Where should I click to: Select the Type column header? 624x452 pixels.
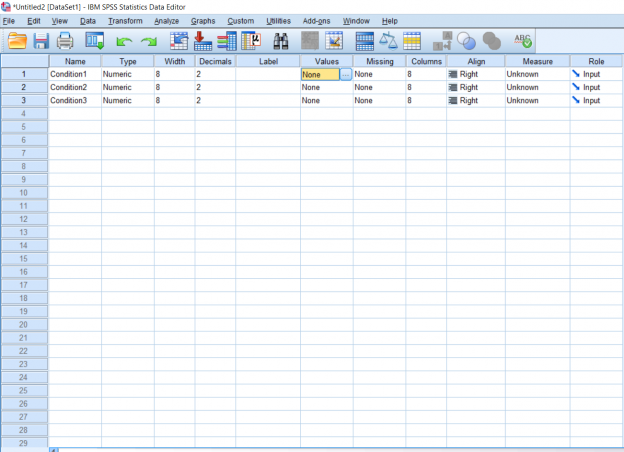128,61
